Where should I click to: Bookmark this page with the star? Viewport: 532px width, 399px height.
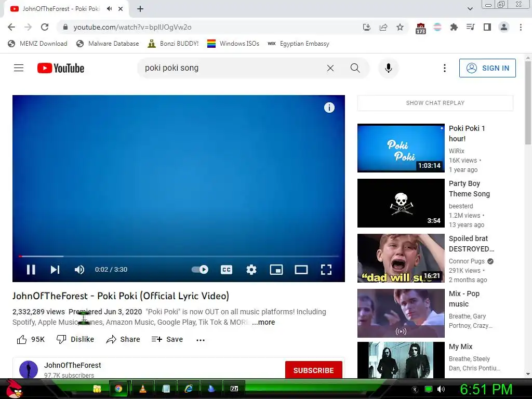coord(400,27)
